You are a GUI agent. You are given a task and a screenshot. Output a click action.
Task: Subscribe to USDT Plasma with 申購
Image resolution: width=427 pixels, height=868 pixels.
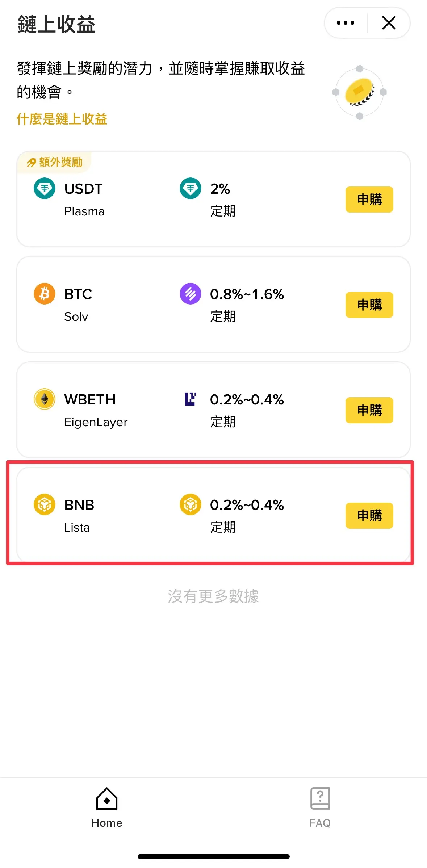pos(369,200)
